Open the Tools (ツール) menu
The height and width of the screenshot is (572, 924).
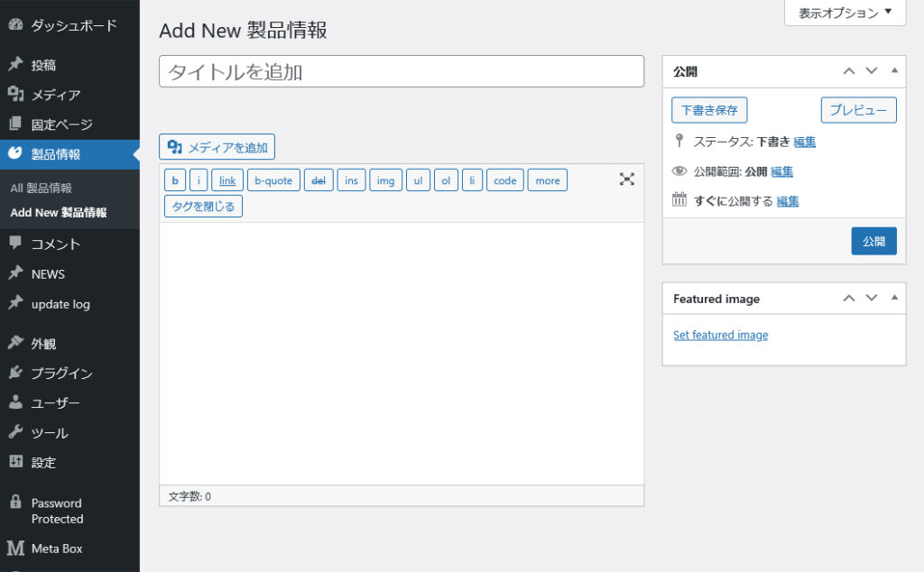click(50, 432)
